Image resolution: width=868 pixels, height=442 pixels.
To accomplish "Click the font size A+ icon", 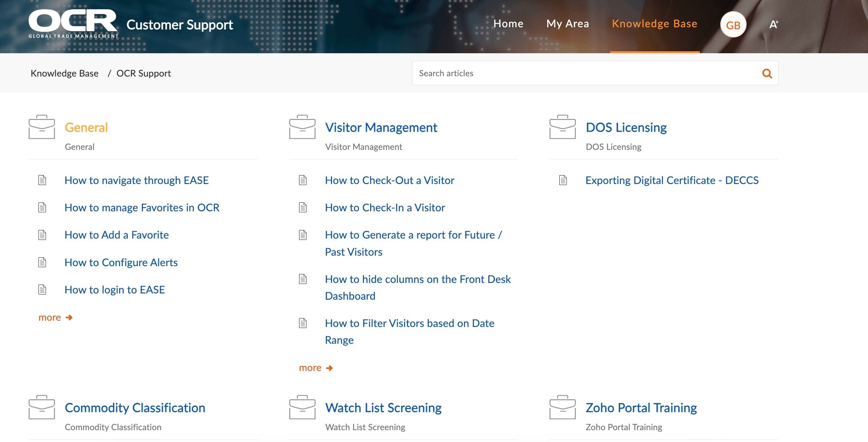I will [x=774, y=24].
